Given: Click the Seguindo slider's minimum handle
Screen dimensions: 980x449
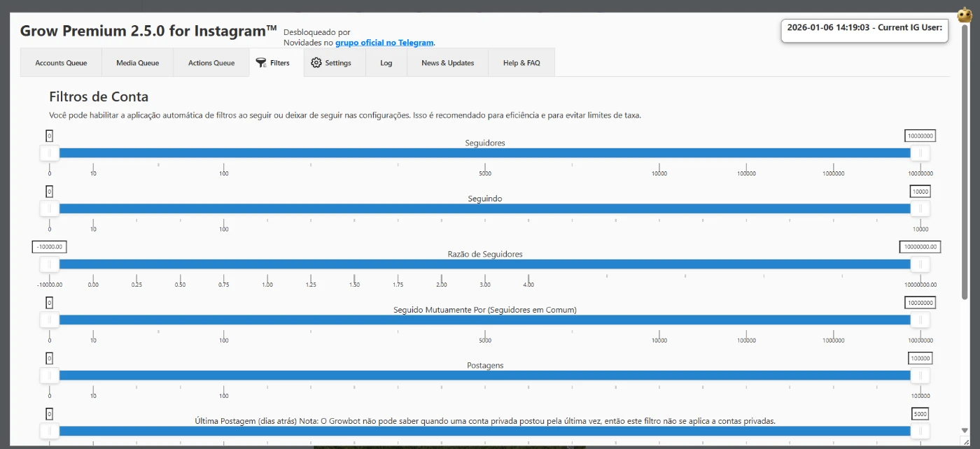Looking at the screenshot, I should point(50,208).
